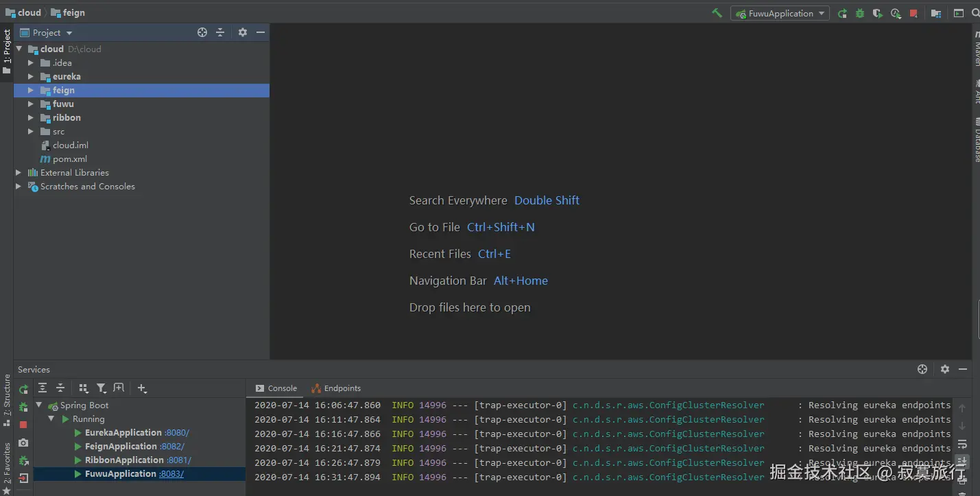Open the :8080/ link for EurekaApplication

[x=176, y=433]
